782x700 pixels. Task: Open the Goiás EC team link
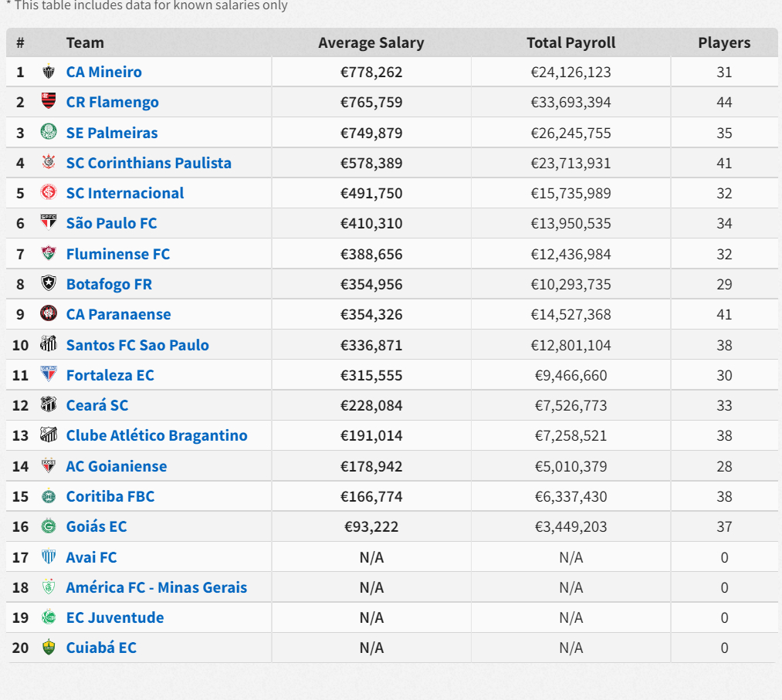pos(96,526)
